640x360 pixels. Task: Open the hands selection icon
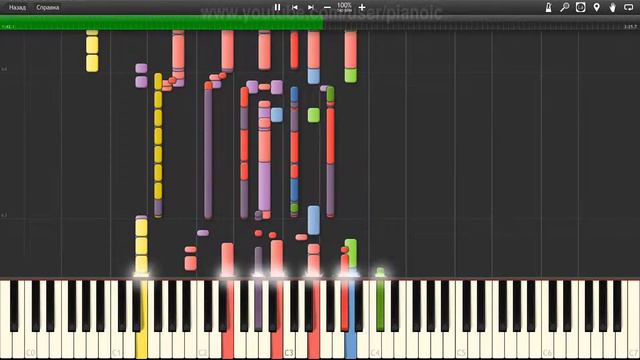(613, 7)
